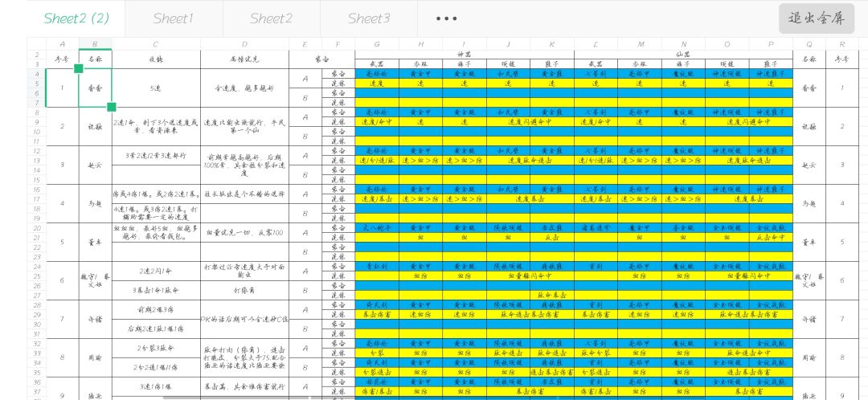Image resolution: width=868 pixels, height=400 pixels.
Task: Click the 赵云 cell in column B
Action: 95,165
